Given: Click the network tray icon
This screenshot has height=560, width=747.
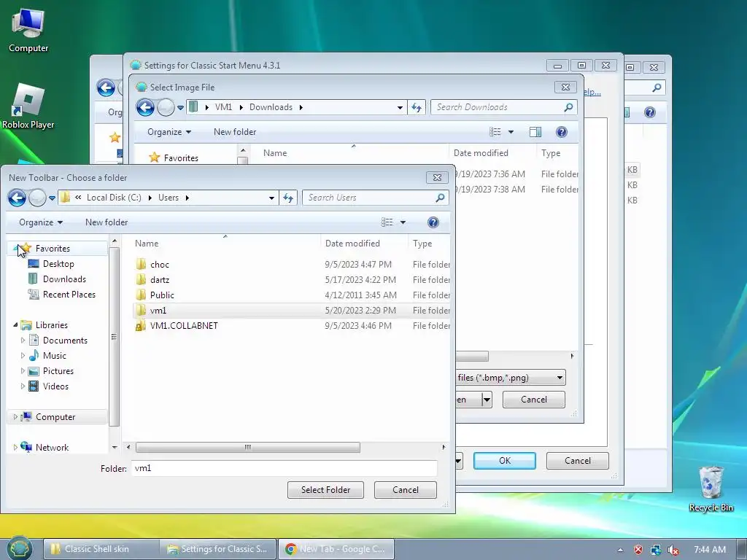Looking at the screenshot, I should pyautogui.click(x=656, y=550).
